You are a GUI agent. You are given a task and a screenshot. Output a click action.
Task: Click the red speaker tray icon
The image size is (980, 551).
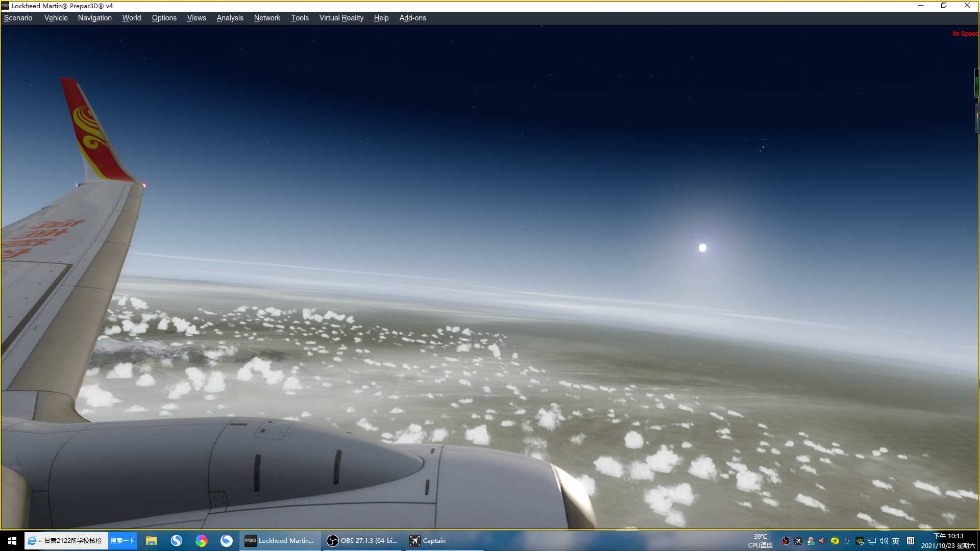pyautogui.click(x=822, y=541)
